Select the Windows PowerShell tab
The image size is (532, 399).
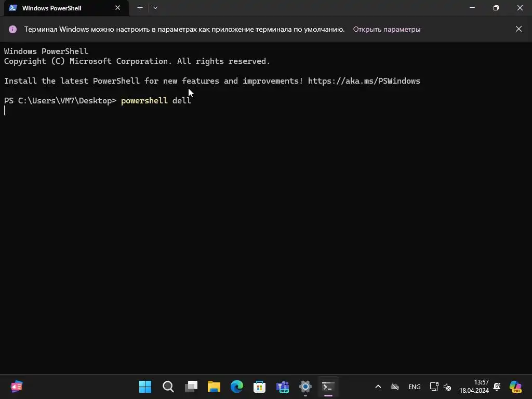point(66,8)
